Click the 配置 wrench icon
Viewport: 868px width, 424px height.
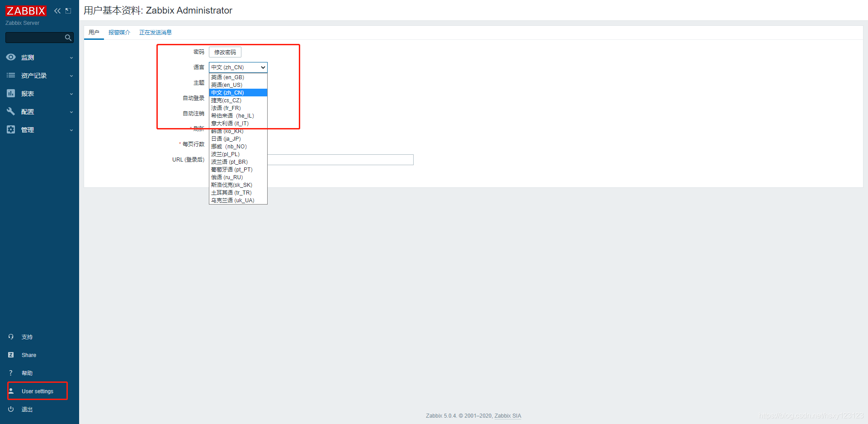pyautogui.click(x=11, y=111)
